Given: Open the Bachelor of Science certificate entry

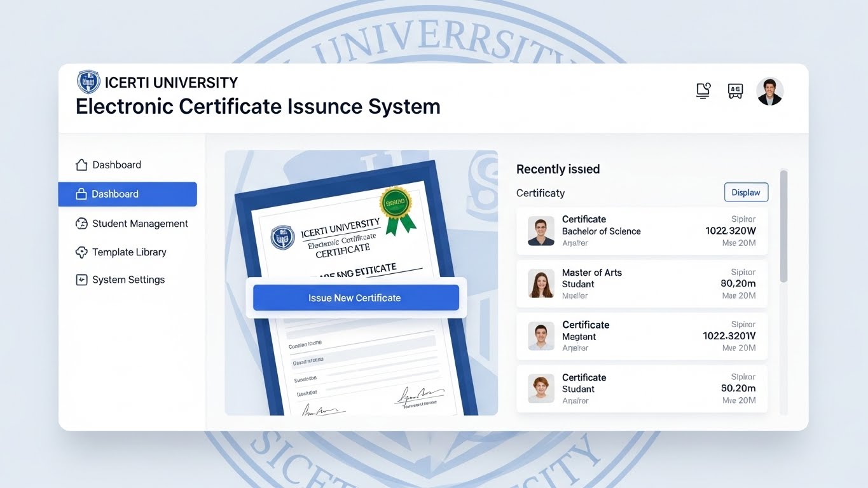Looking at the screenshot, I should (x=642, y=231).
